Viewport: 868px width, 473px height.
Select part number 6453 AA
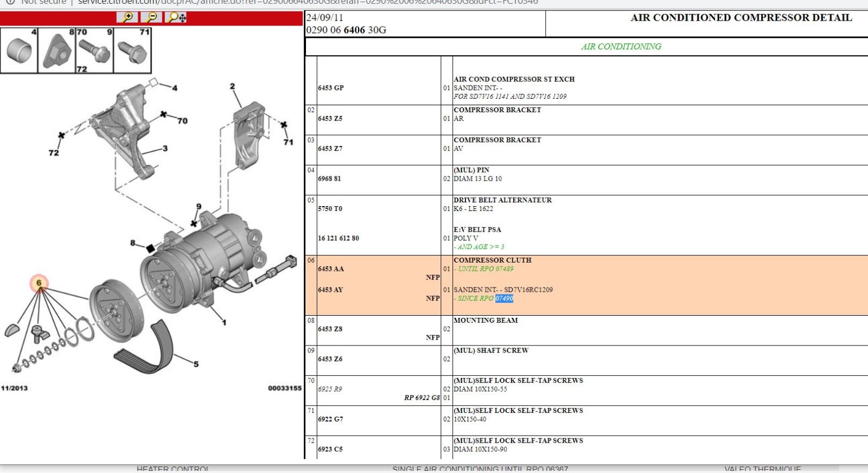(x=330, y=269)
